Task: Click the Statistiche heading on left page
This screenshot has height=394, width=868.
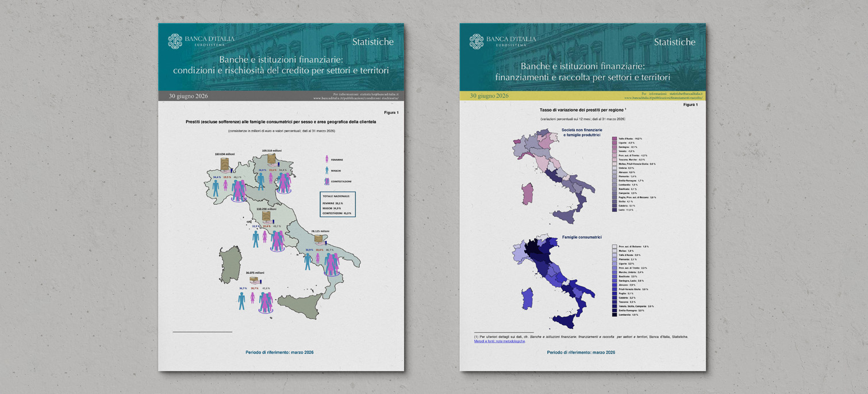Action: click(x=373, y=42)
